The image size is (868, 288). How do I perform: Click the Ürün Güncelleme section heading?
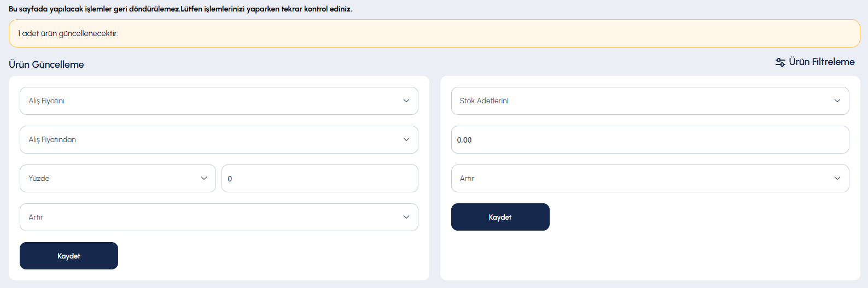46,64
